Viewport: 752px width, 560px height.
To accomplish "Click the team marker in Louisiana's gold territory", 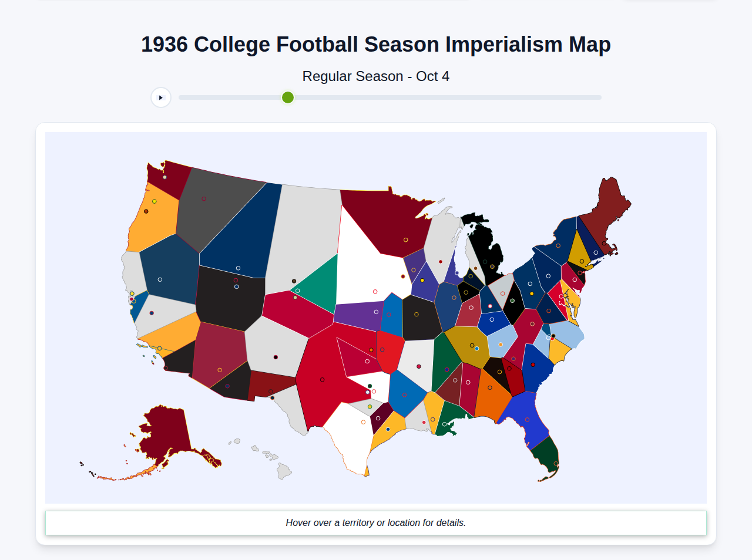I will pos(431,419).
